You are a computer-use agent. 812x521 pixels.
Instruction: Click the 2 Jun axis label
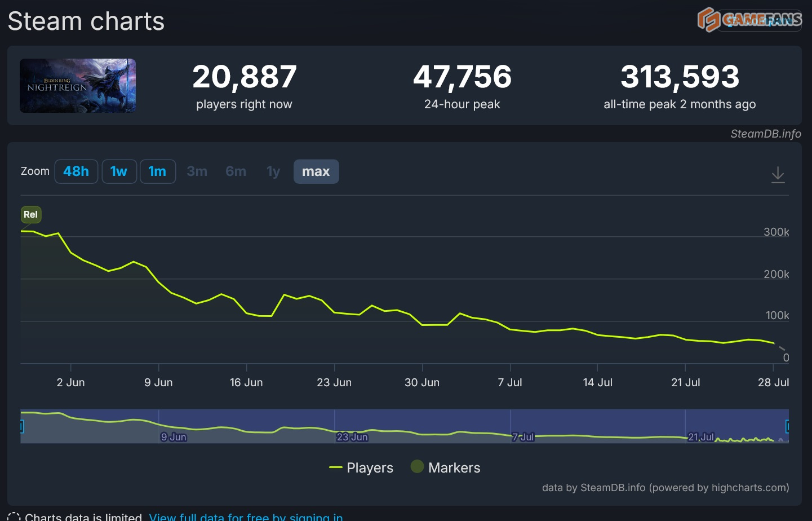coord(71,382)
